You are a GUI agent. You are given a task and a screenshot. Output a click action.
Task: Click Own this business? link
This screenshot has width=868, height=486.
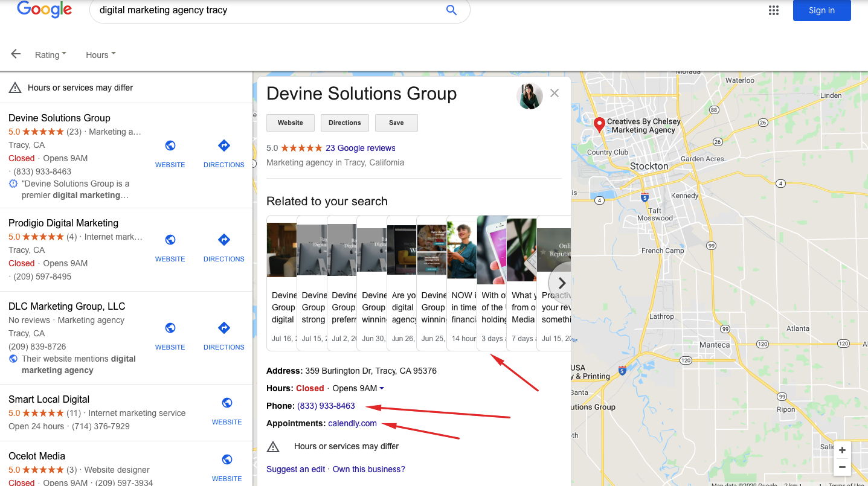click(369, 469)
